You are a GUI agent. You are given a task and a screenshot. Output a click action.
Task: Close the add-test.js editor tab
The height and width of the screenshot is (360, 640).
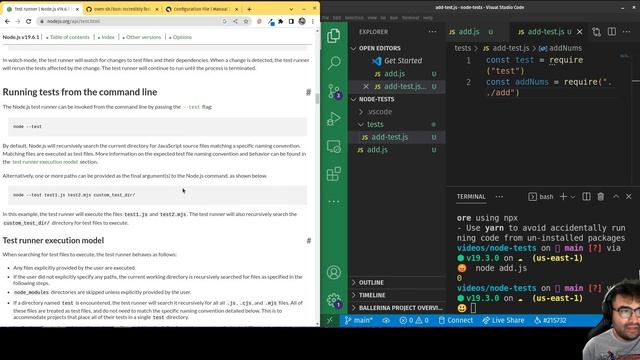pos(580,32)
